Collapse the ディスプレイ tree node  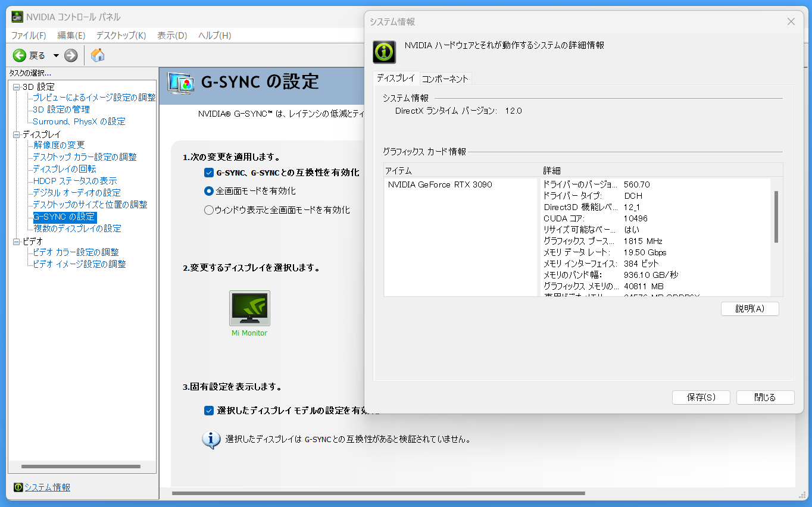tap(16, 134)
